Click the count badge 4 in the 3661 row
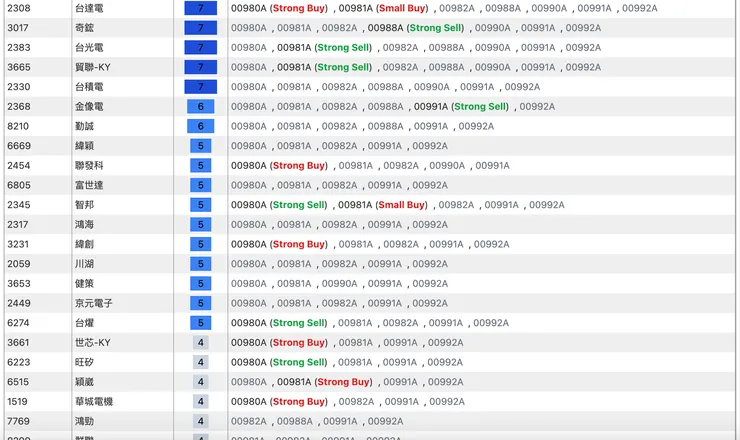The image size is (740, 440). 201,343
